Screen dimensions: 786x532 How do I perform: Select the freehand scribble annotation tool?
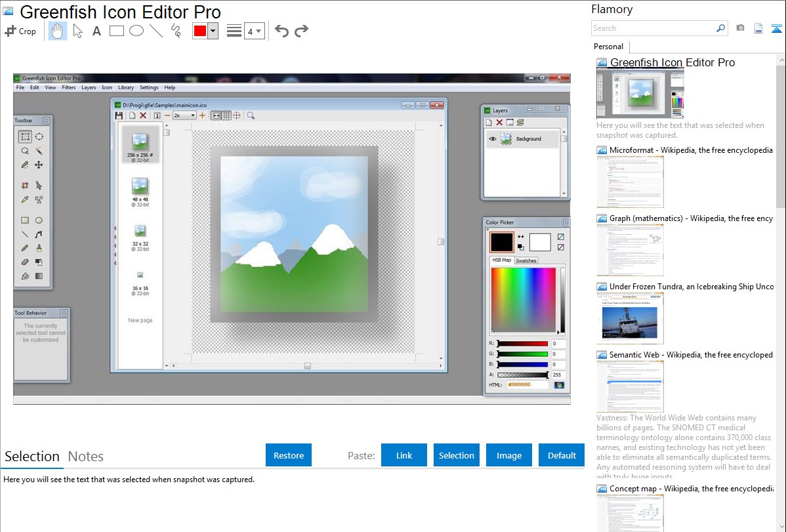(176, 31)
